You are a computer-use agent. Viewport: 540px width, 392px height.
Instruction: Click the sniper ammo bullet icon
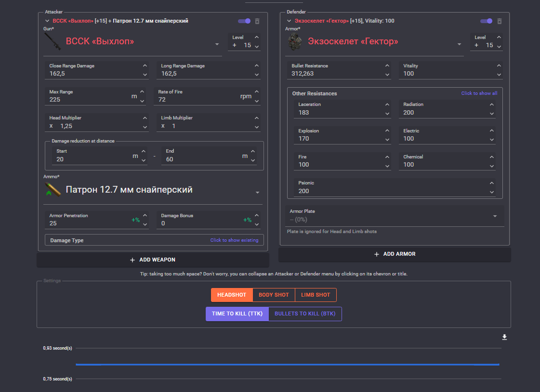click(x=53, y=190)
